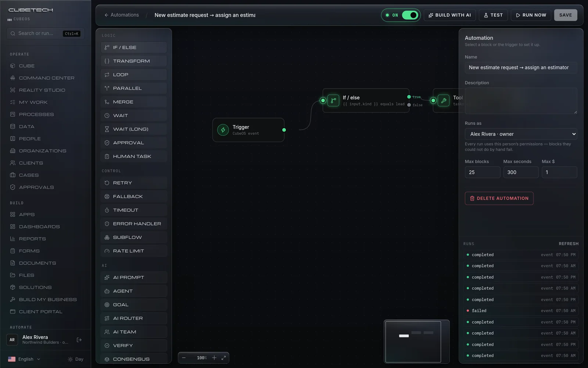Click the Max seconds input field
The image size is (588, 368).
521,172
